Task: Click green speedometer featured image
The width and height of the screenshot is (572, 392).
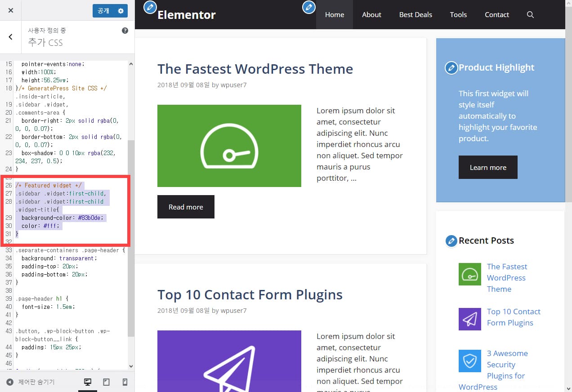Action: 229,146
